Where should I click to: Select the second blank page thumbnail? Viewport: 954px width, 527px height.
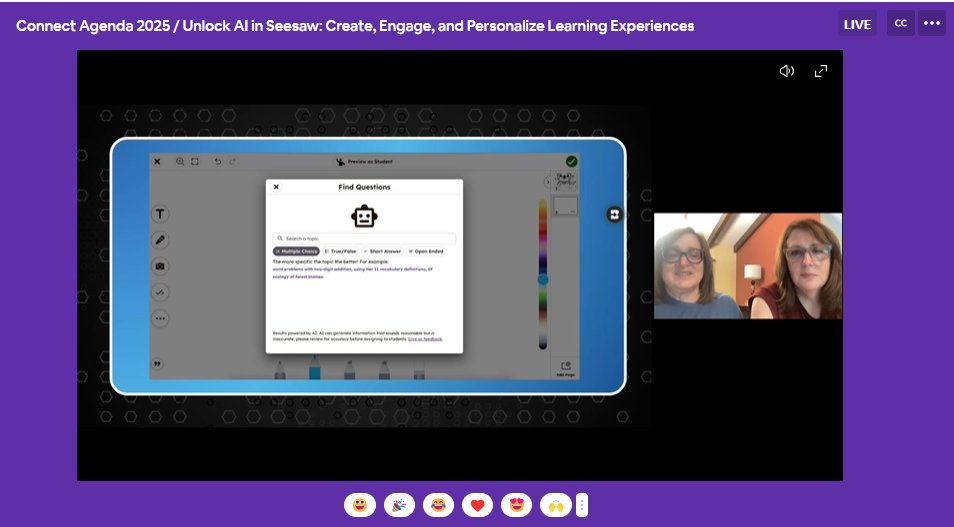click(566, 206)
